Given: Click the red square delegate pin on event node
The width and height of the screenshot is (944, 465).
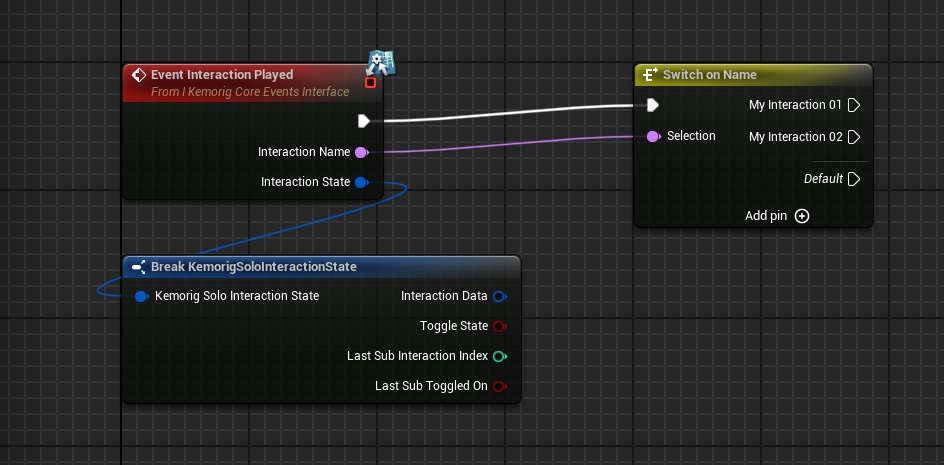Looking at the screenshot, I should coord(371,83).
